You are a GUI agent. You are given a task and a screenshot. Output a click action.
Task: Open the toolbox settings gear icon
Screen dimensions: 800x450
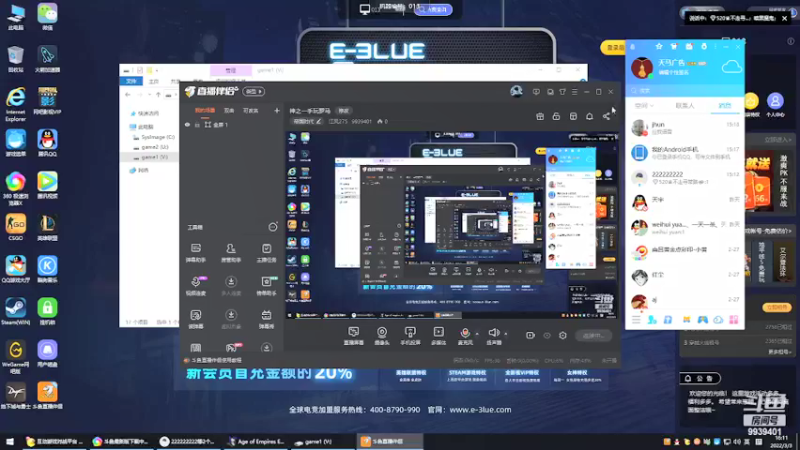[x=273, y=227]
